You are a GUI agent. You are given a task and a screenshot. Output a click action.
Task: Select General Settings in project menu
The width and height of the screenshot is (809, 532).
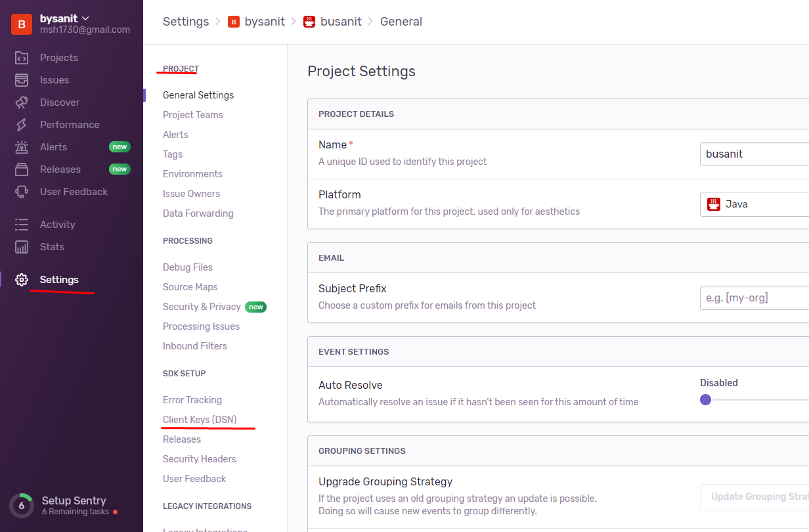coord(198,95)
